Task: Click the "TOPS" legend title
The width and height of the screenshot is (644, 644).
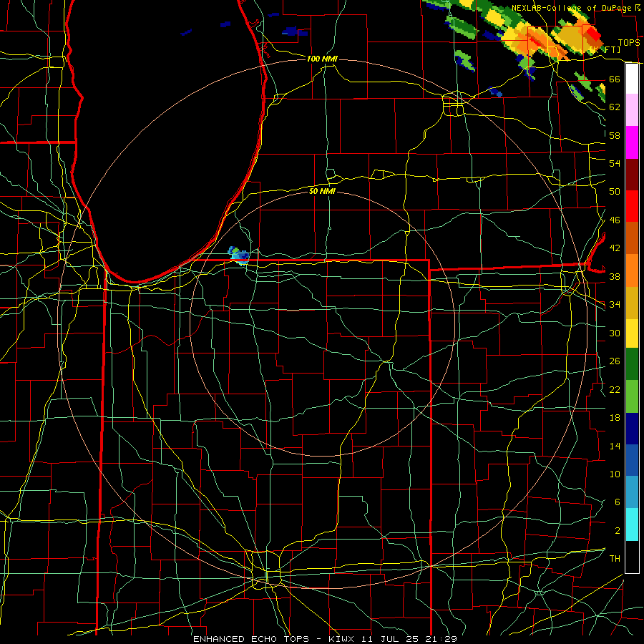Action: (629, 43)
